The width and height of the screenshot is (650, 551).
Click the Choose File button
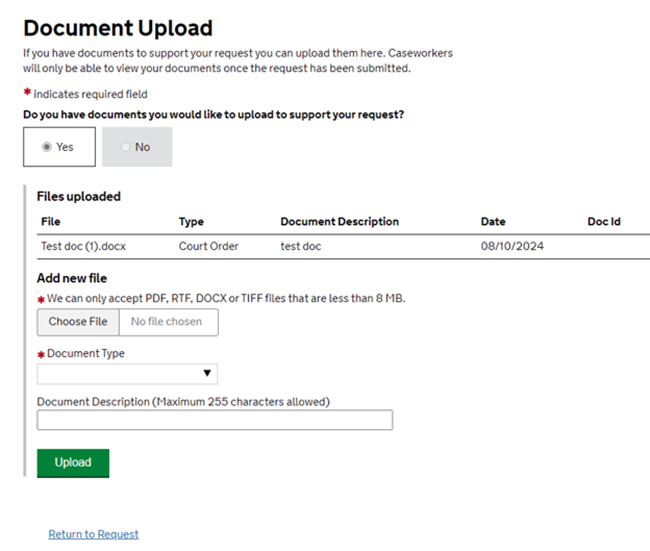click(78, 322)
